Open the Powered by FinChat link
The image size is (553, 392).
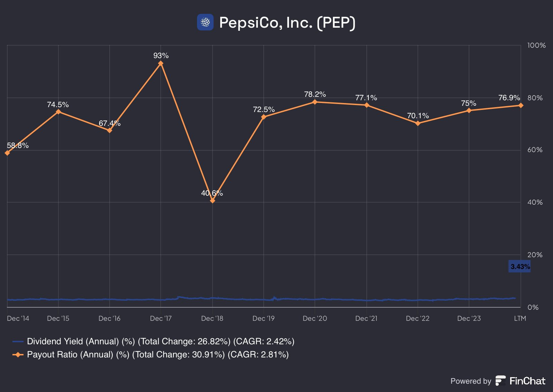point(498,381)
